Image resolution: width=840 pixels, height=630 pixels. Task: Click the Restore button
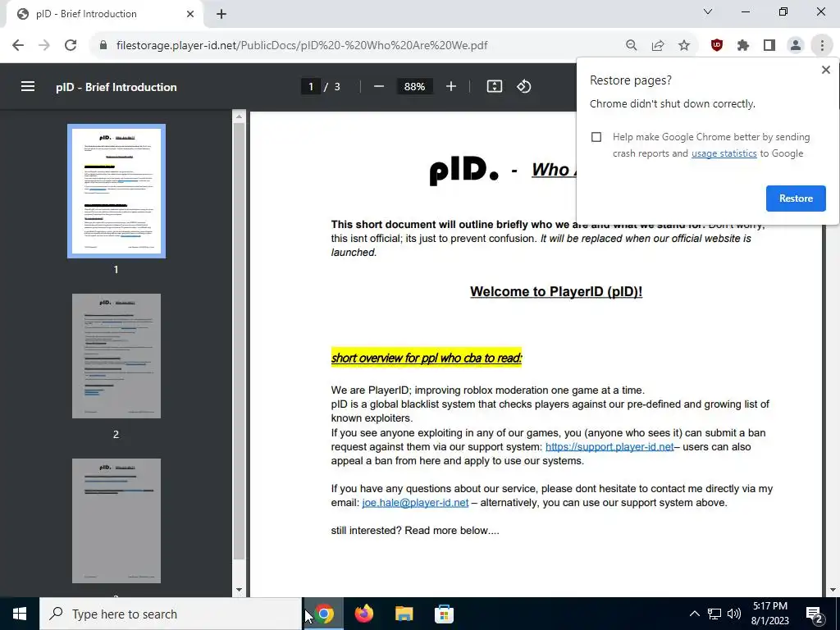[x=796, y=199]
